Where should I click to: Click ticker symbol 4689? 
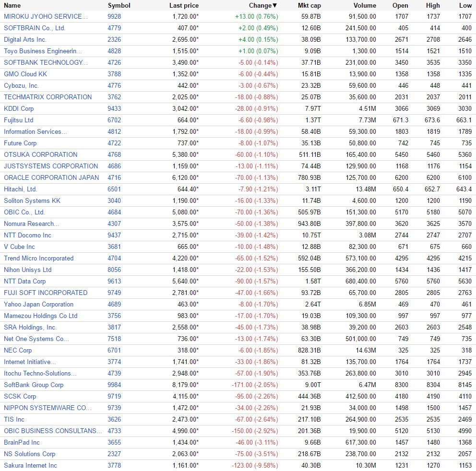tap(114, 305)
